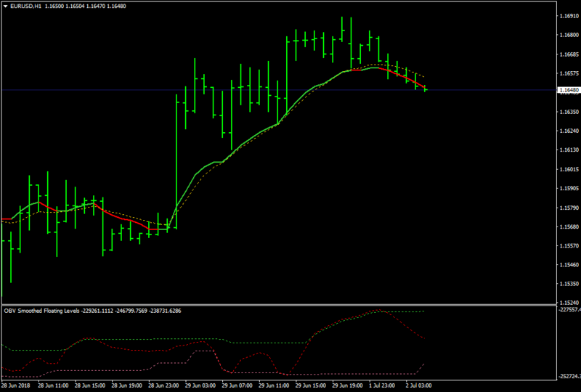Click the 1.16800 price axis label
The image size is (581, 392).
[569, 35]
